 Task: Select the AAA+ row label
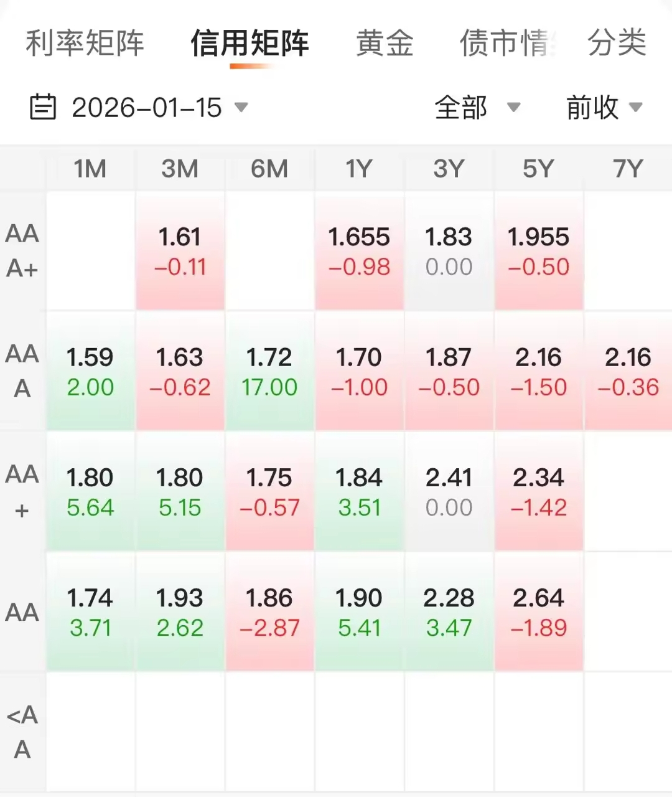[x=22, y=251]
